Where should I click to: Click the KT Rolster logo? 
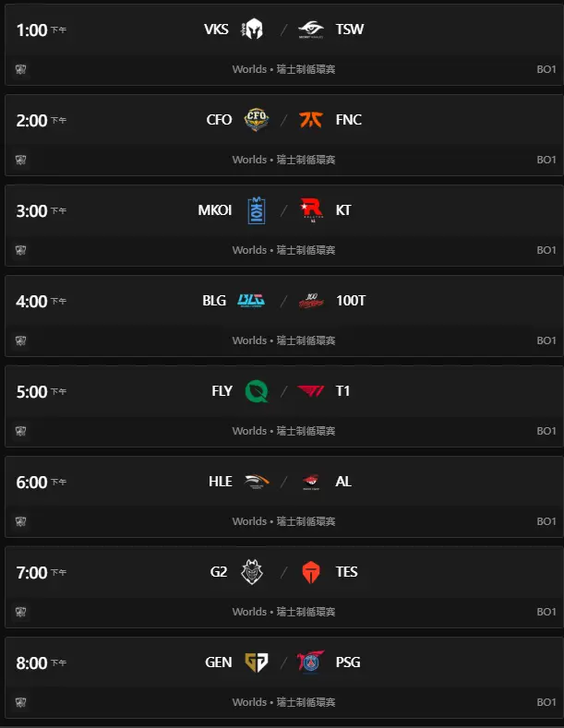click(x=311, y=210)
